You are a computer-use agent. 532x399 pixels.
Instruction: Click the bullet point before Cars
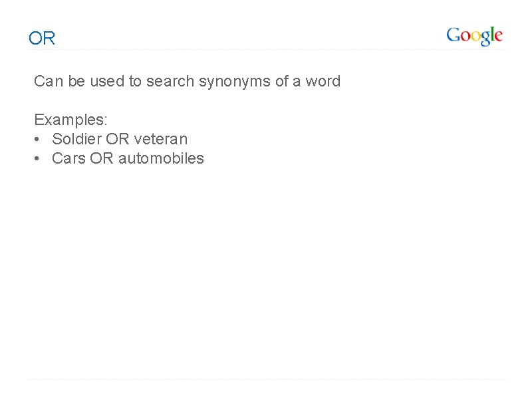pyautogui.click(x=37, y=158)
